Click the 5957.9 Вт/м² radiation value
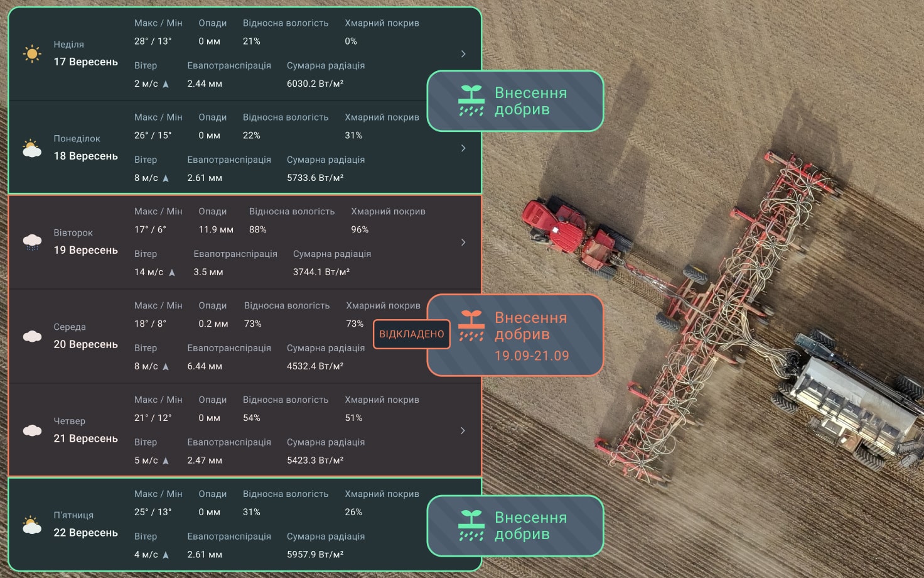 [315, 555]
